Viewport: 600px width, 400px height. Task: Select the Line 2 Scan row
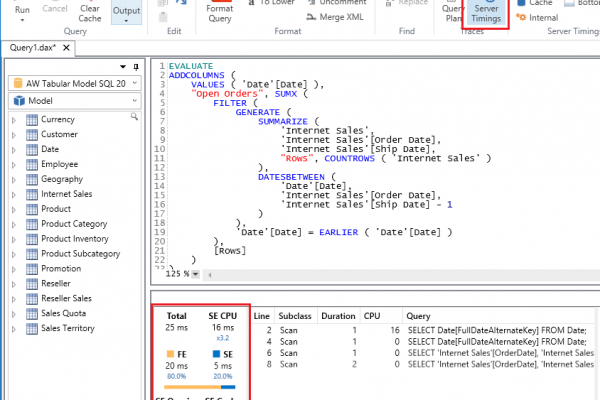click(x=424, y=330)
